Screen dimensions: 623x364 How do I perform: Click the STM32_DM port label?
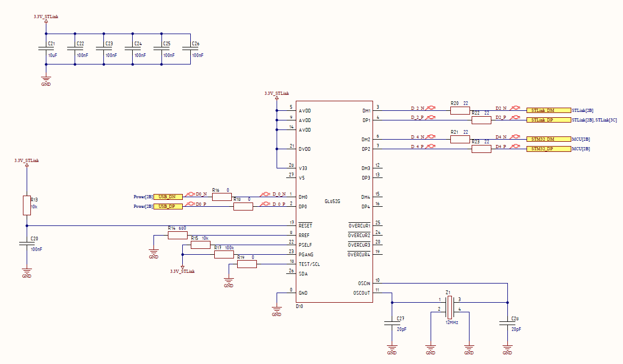point(549,139)
